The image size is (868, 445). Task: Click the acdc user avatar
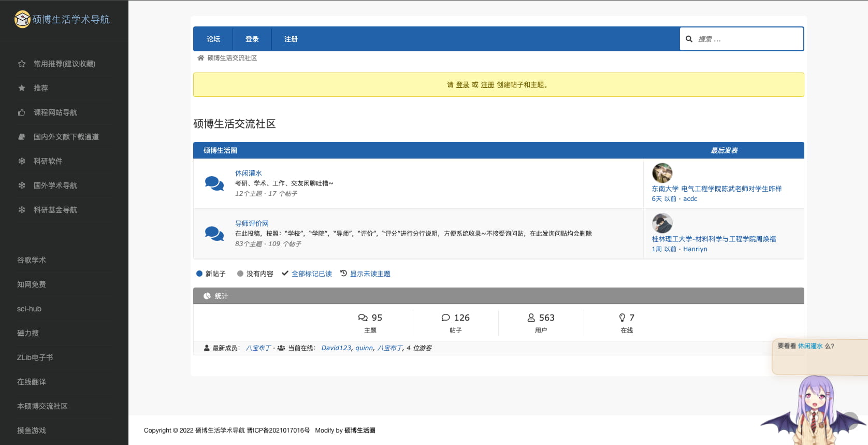[x=662, y=173]
